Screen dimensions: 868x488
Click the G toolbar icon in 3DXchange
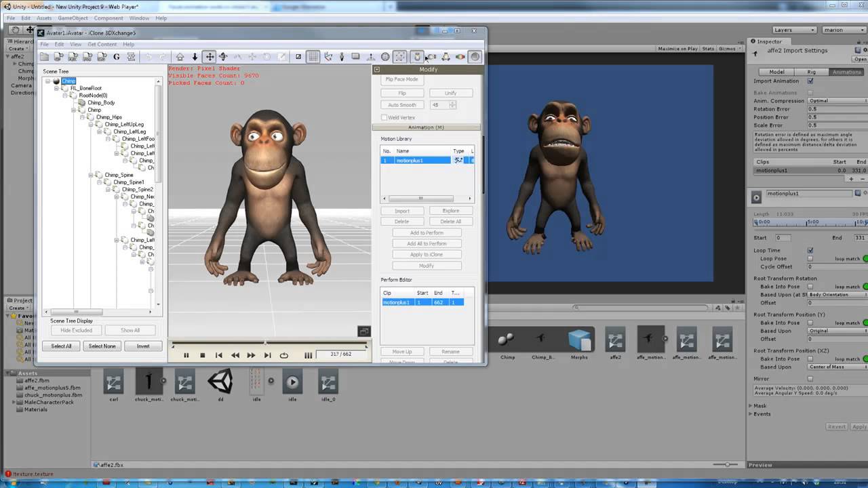[116, 57]
